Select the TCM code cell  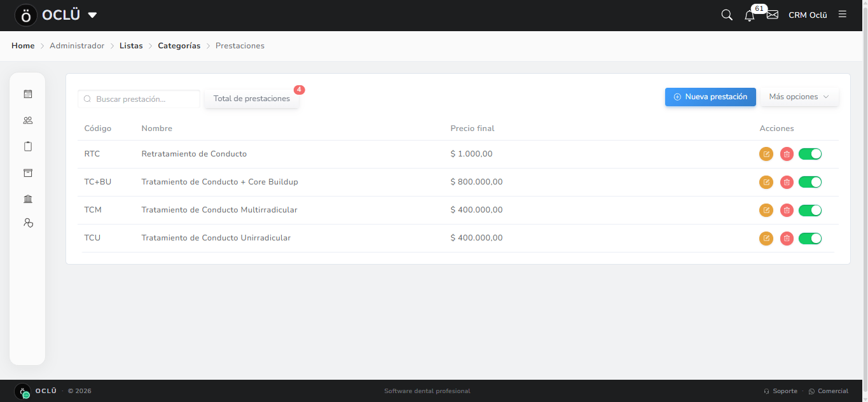click(x=93, y=210)
